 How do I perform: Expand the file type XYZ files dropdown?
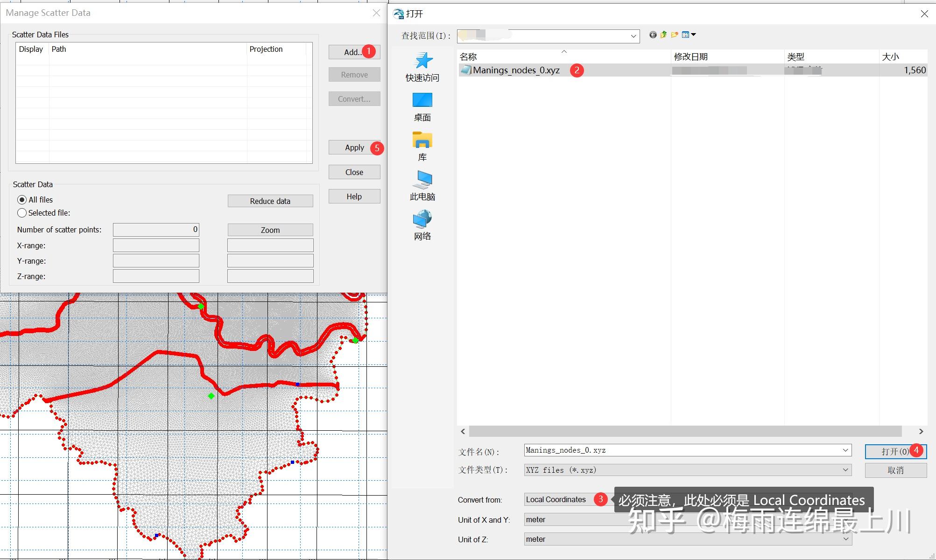(x=845, y=470)
